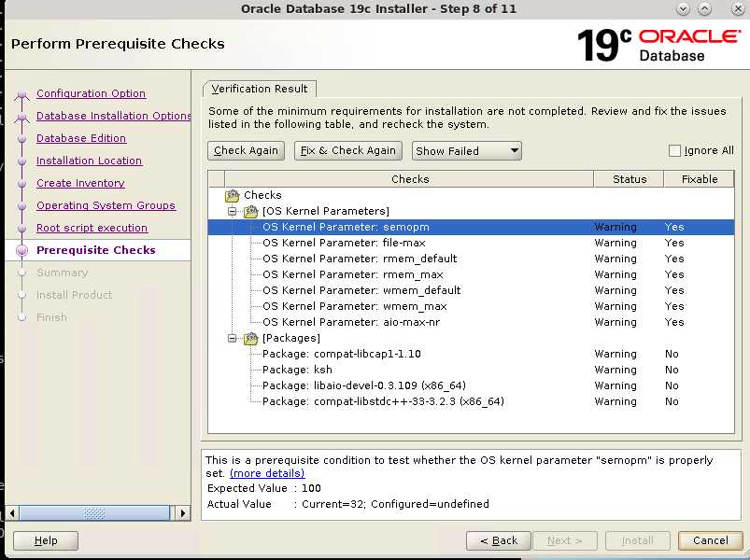The width and height of the screenshot is (750, 560).
Task: Click the Yes fixable value for aio-max-nr
Action: tap(674, 322)
